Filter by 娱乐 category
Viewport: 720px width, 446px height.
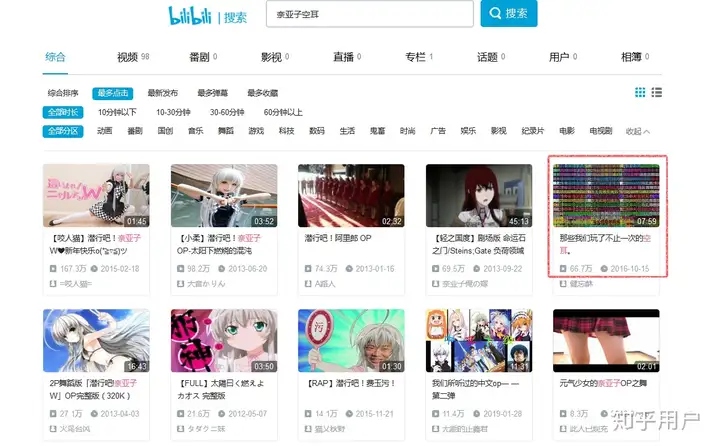click(x=468, y=131)
